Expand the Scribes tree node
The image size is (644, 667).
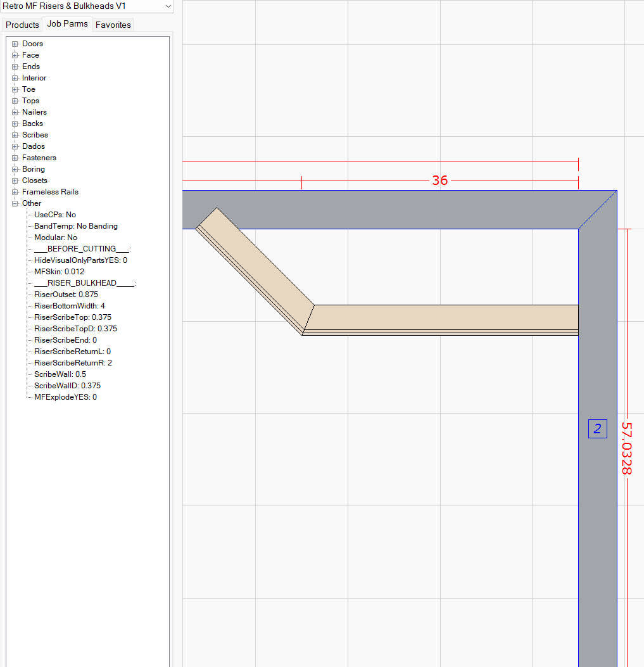14,135
